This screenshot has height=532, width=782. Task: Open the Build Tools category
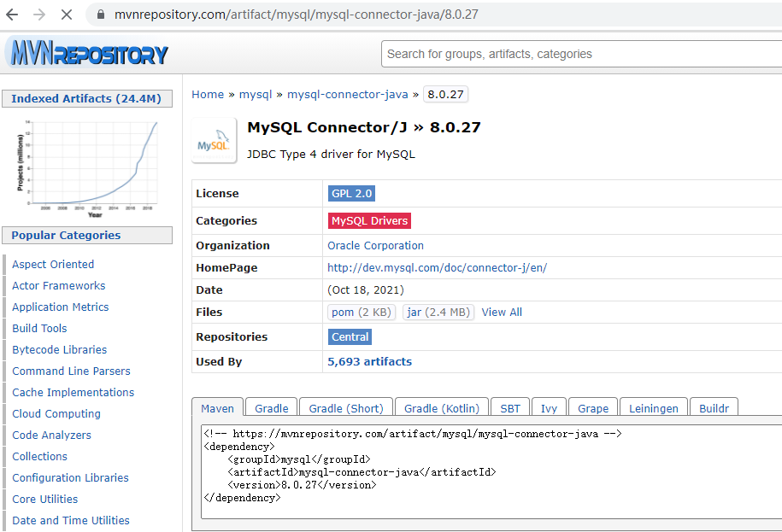point(39,328)
